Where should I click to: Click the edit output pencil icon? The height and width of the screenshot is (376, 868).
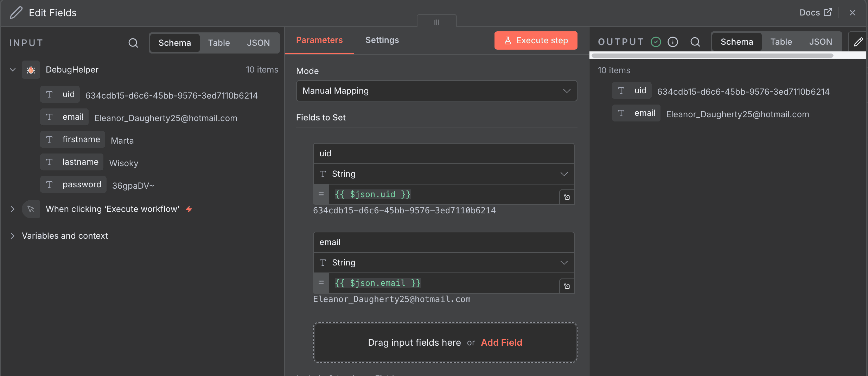(858, 42)
